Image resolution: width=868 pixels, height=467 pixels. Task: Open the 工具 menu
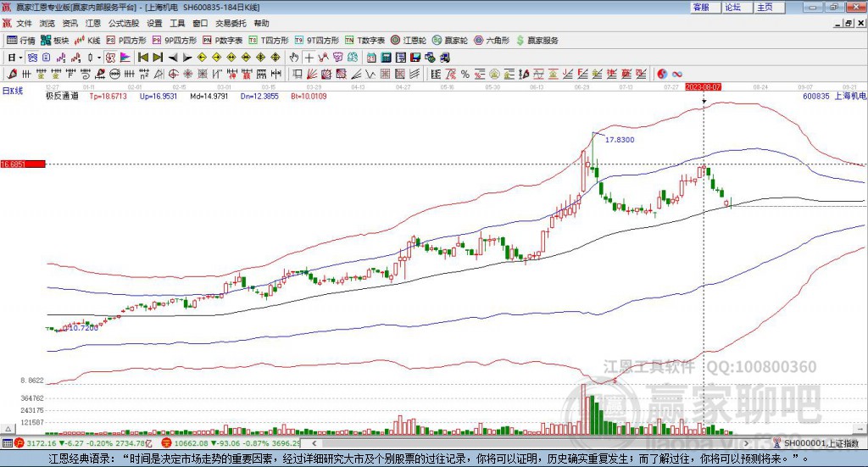click(x=177, y=23)
